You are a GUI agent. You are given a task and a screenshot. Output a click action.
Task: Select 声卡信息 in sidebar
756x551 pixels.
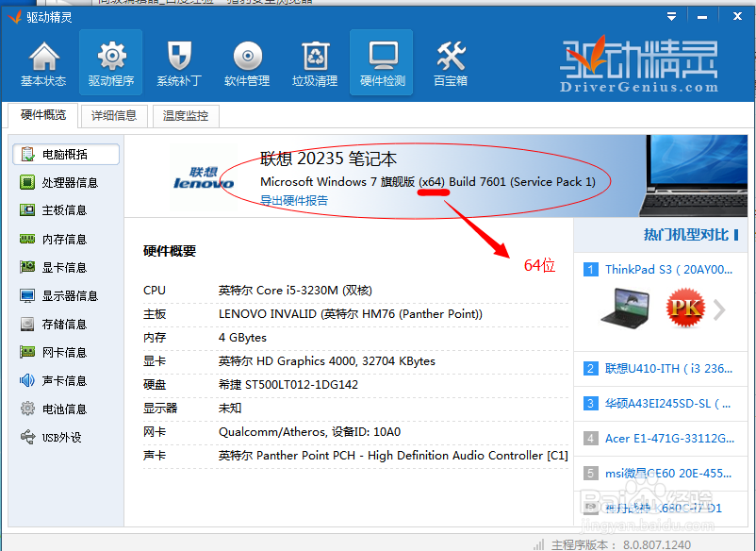[x=66, y=380]
